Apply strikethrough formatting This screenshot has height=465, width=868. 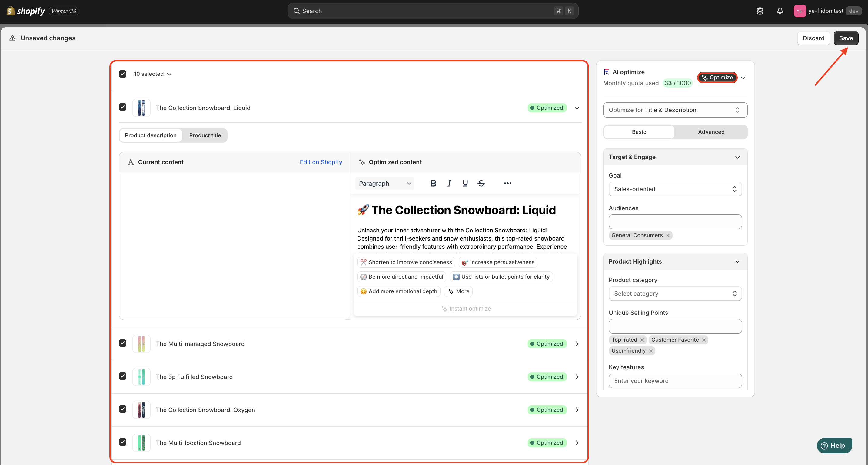click(x=481, y=183)
